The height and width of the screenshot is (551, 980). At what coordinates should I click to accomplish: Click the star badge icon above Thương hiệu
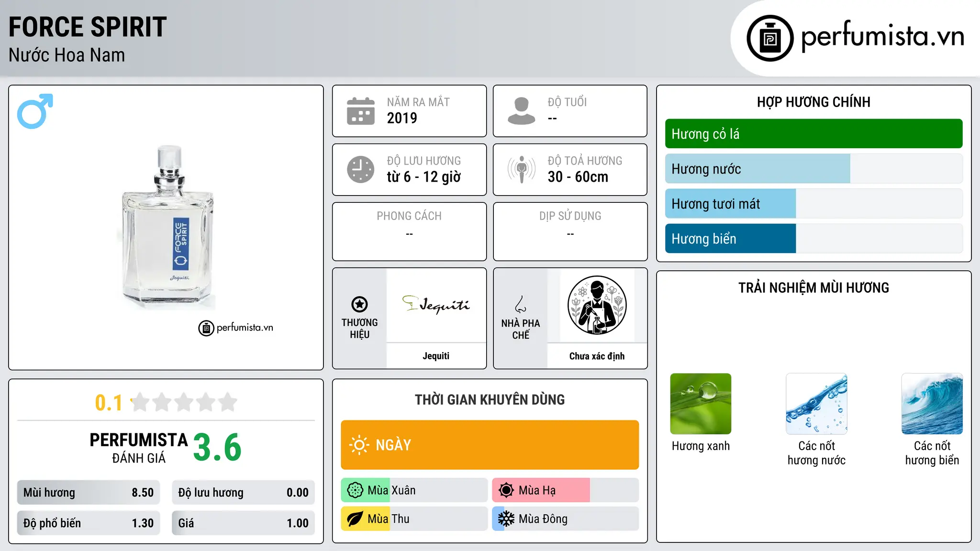(359, 304)
